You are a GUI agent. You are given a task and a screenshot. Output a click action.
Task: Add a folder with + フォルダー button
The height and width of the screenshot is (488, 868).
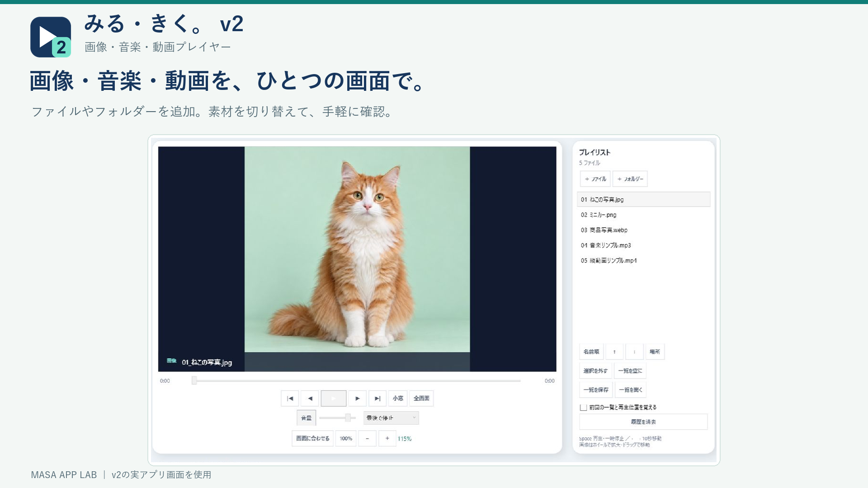[630, 179]
